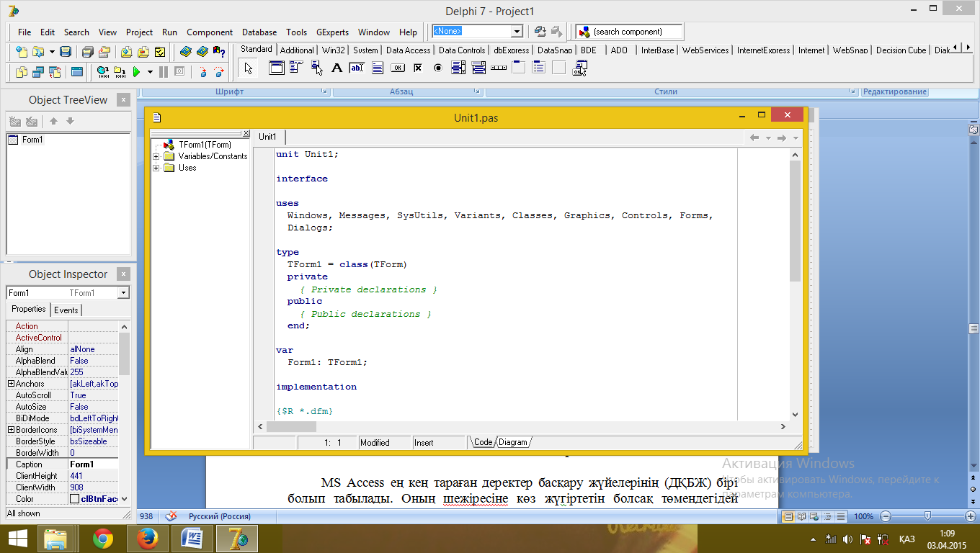Open the desktop configuration <None> dropdown
Screen dimensions: 980x553
(517, 32)
